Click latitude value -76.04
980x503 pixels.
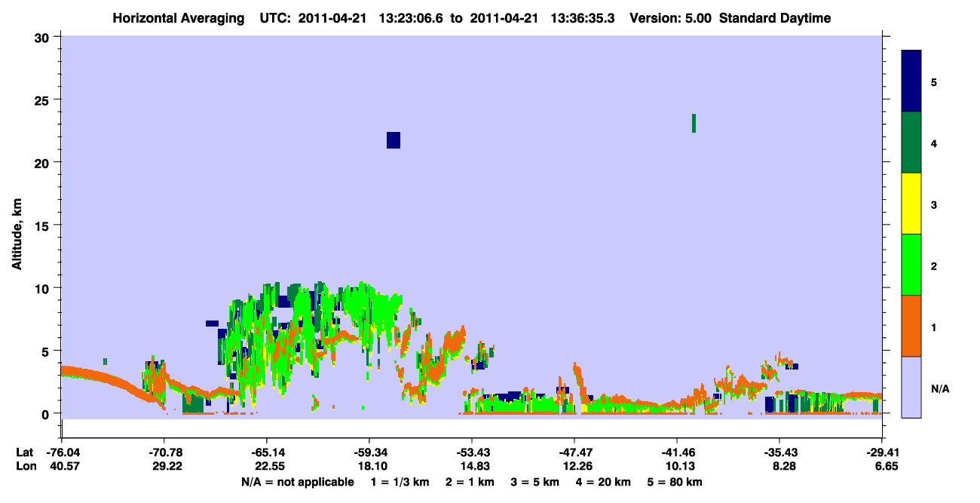tap(62, 452)
